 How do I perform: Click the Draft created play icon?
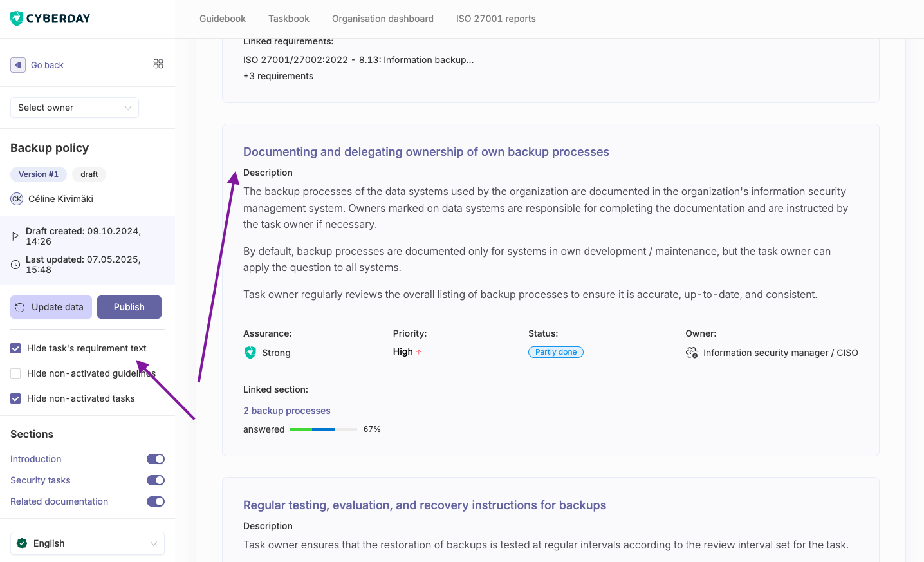pyautogui.click(x=15, y=236)
